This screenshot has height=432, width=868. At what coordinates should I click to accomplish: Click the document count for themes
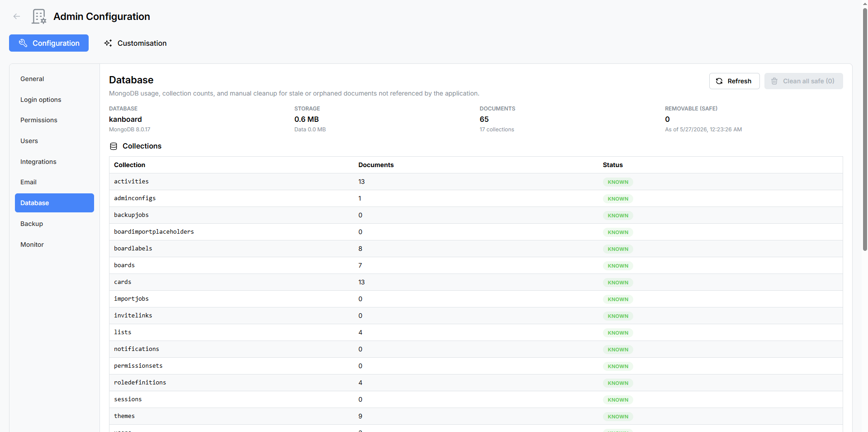click(360, 416)
